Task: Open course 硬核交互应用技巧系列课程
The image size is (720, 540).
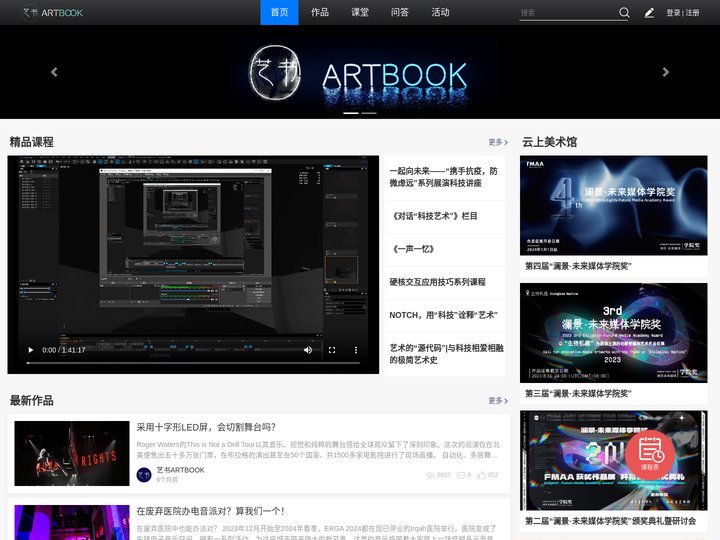Action: 444,282
